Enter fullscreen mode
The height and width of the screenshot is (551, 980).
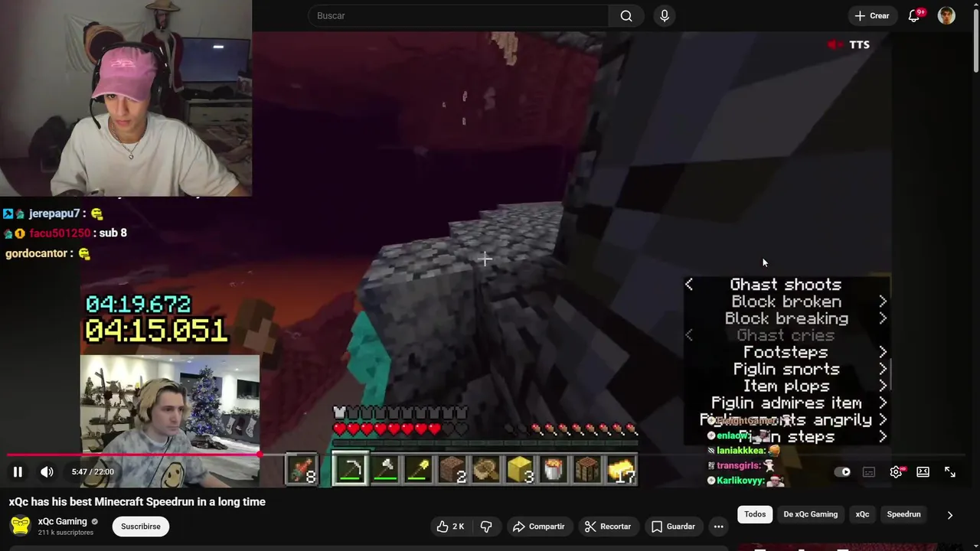(950, 472)
